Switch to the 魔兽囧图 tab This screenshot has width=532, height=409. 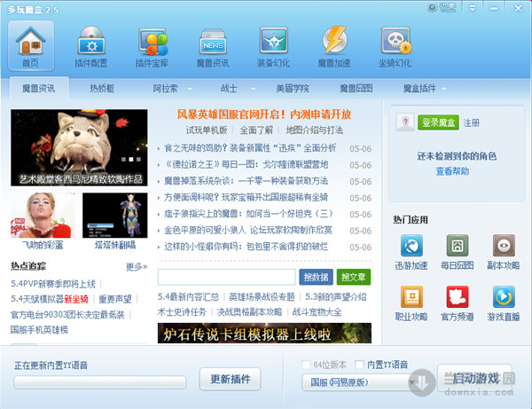tap(356, 89)
